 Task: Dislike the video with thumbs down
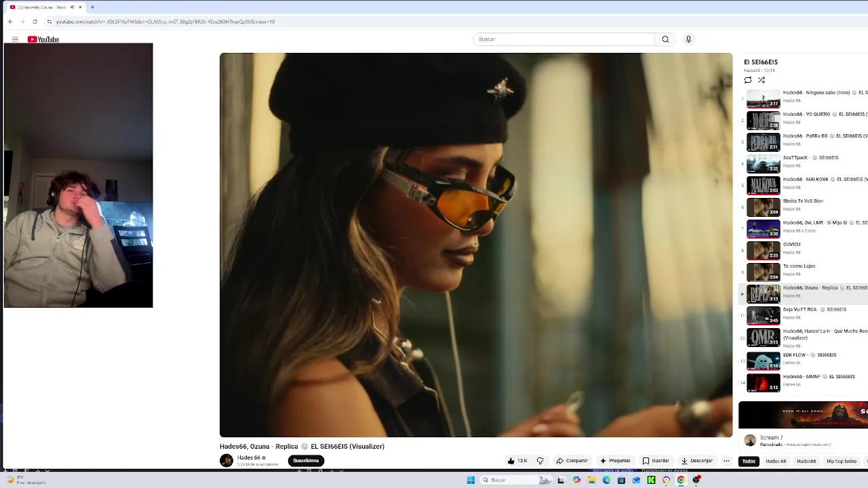point(540,461)
